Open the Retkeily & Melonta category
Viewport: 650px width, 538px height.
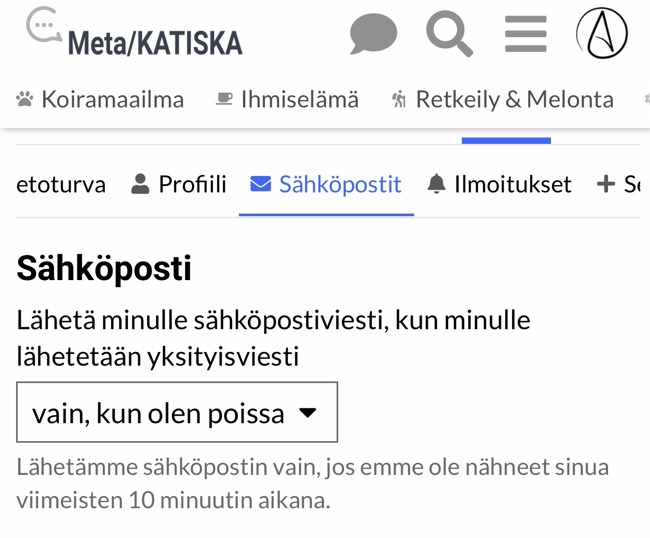[514, 99]
